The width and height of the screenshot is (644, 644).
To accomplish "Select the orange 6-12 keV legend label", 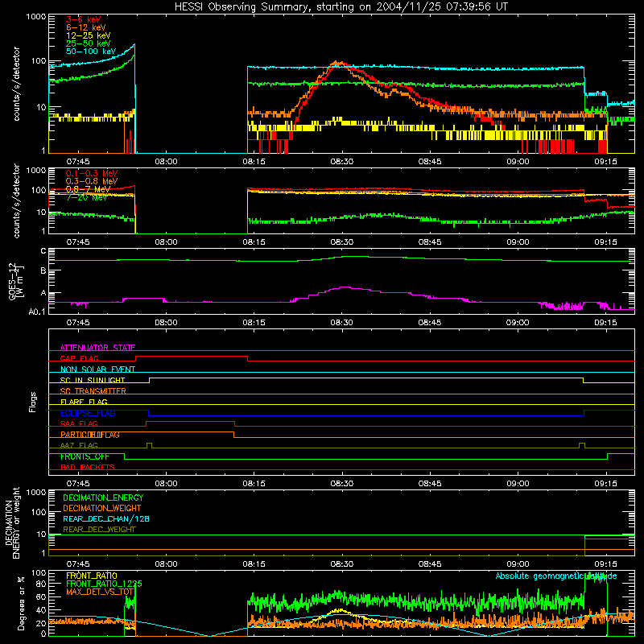I will coord(86,27).
